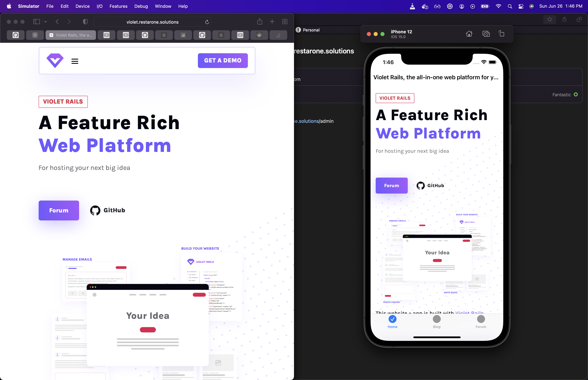588x380 pixels.
Task: Expand the browser tab options
Action: [285, 22]
